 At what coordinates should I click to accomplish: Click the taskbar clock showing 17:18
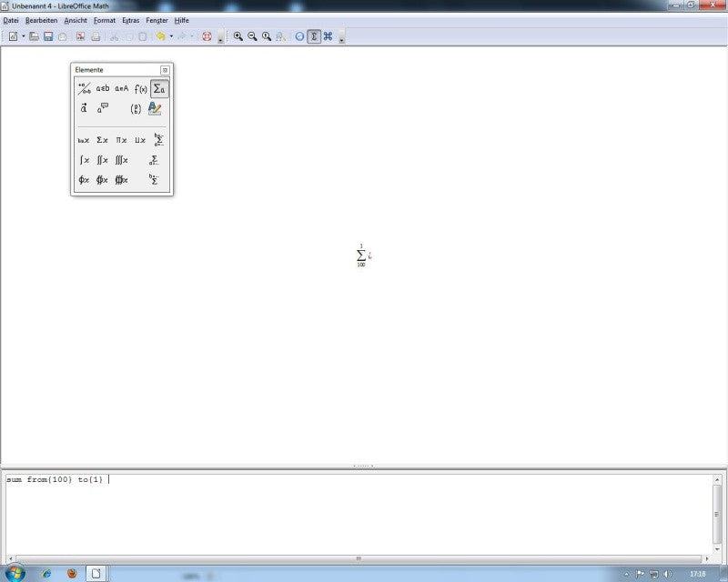coord(697,574)
